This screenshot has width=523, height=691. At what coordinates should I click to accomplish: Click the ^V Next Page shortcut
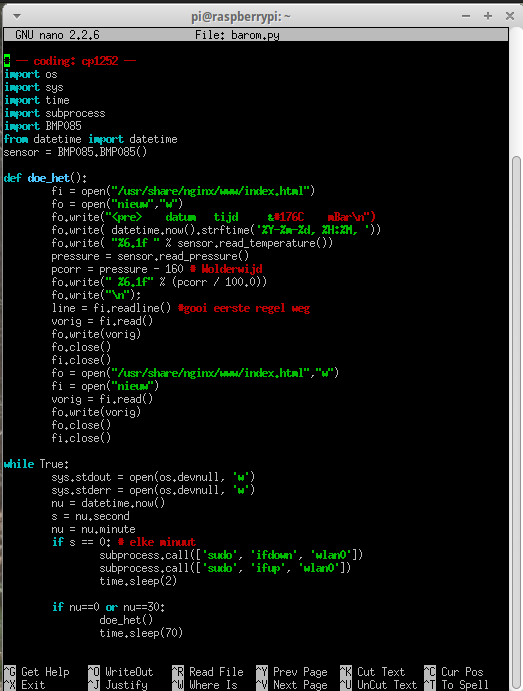[x=292, y=685]
